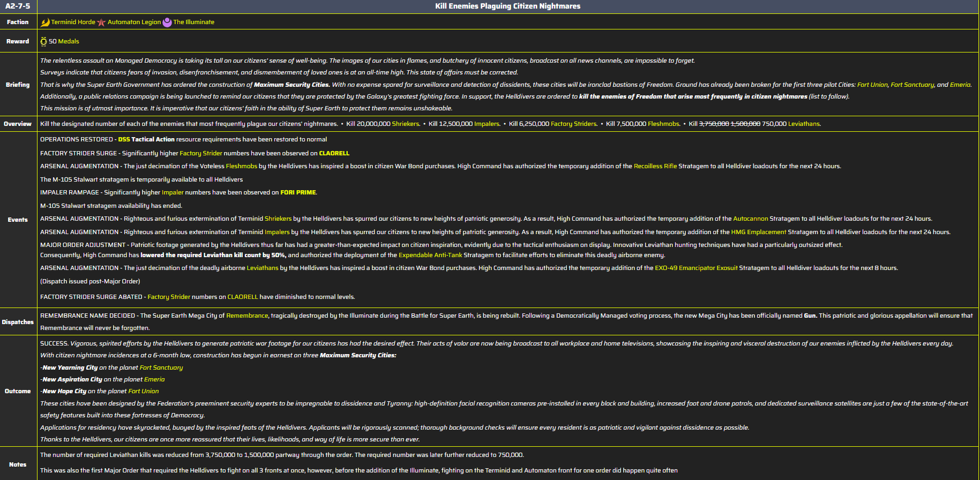Follow The Illuminate faction link
Image resolution: width=980 pixels, height=480 pixels.
pos(194,22)
